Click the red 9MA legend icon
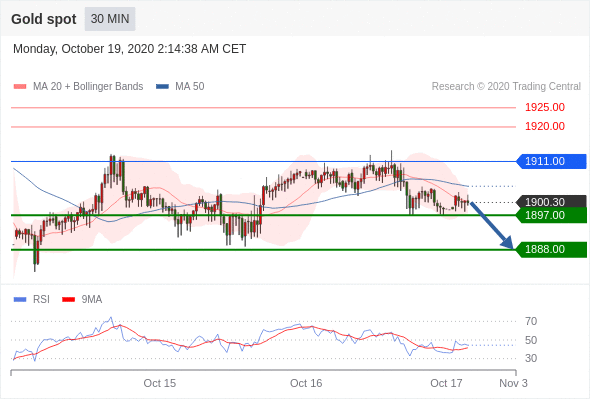 click(68, 300)
